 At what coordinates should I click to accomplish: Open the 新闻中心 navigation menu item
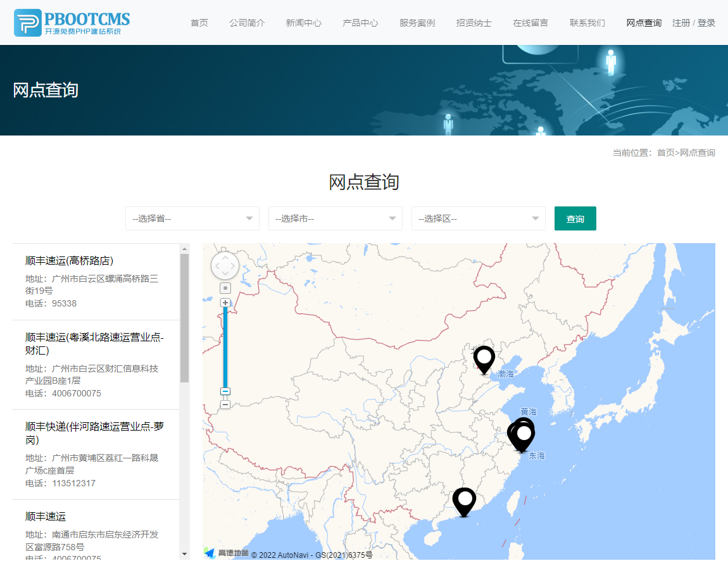point(303,22)
